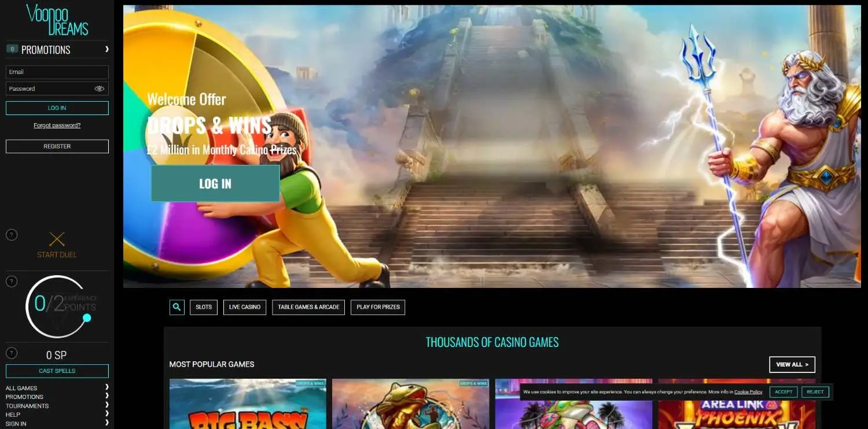Toggle password visibility eye icon

100,88
